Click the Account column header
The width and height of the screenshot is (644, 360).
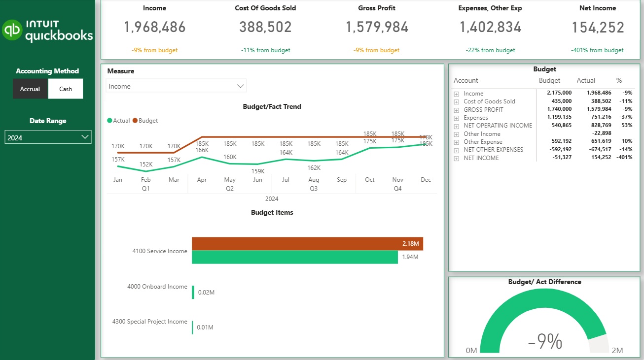coord(466,80)
